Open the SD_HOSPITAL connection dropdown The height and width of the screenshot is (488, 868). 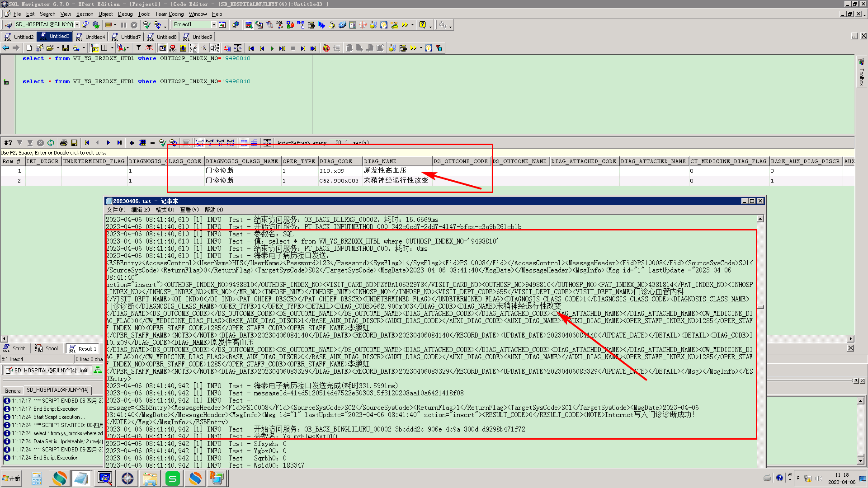click(77, 25)
